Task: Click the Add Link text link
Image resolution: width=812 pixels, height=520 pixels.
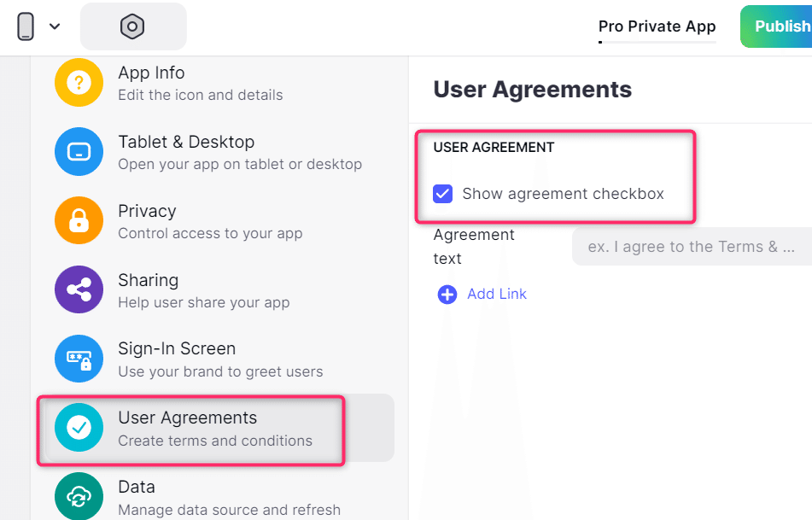Action: pos(497,294)
